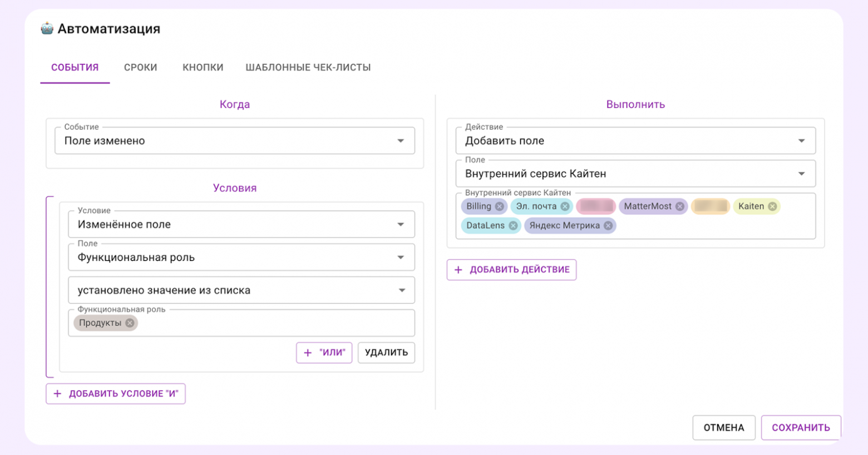Remove the DataLens chip
Viewport: 868px width, 455px height.
pyautogui.click(x=513, y=225)
